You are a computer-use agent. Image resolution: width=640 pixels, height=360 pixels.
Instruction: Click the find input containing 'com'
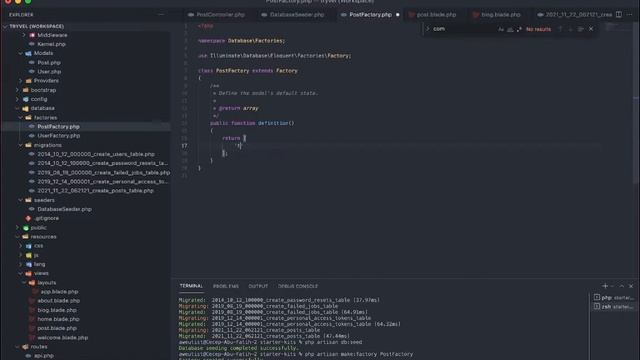[x=463, y=29]
